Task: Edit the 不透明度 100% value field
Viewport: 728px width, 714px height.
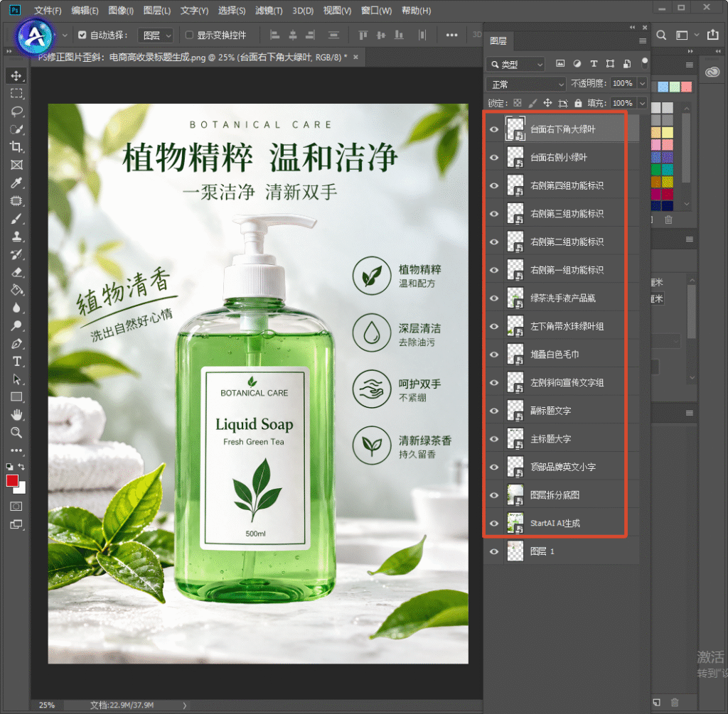Action: pyautogui.click(x=623, y=84)
